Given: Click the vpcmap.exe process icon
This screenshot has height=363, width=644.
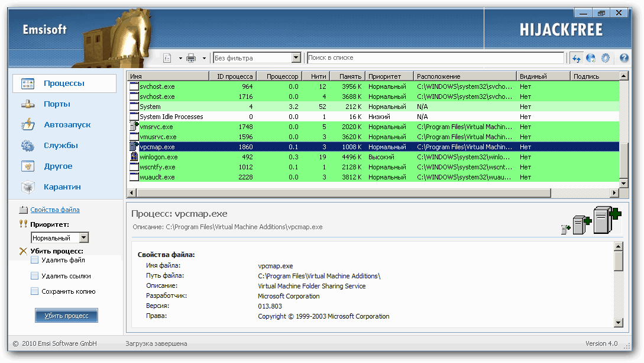Looking at the screenshot, I should click(x=134, y=146).
